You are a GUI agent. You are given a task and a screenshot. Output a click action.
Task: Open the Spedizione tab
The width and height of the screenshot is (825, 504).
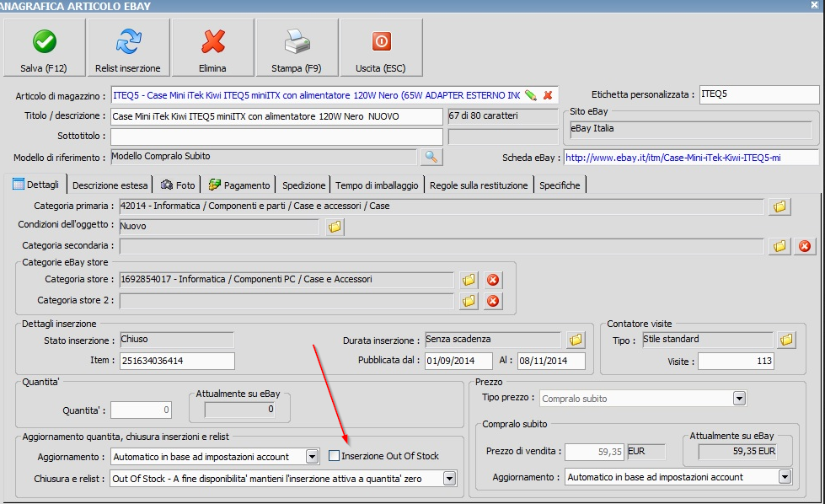click(x=303, y=185)
